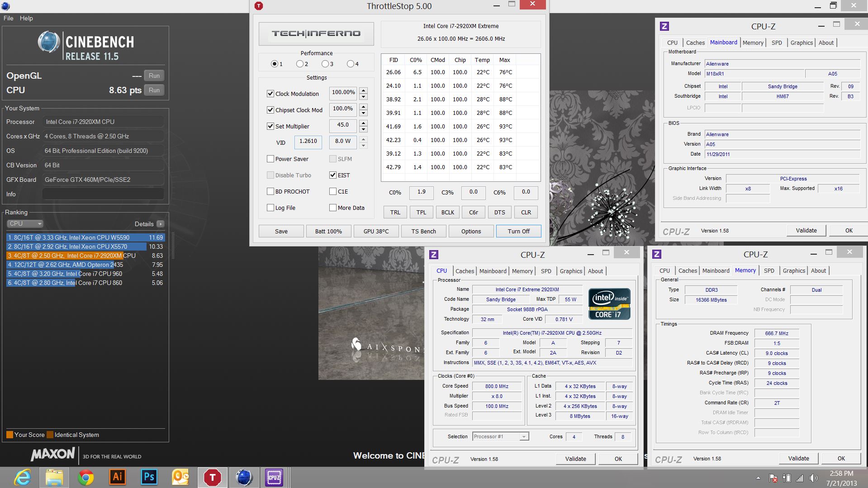Screen dimensions: 868x488
Task: Open SPD tab in CPU-Z Memory window
Action: tap(769, 270)
